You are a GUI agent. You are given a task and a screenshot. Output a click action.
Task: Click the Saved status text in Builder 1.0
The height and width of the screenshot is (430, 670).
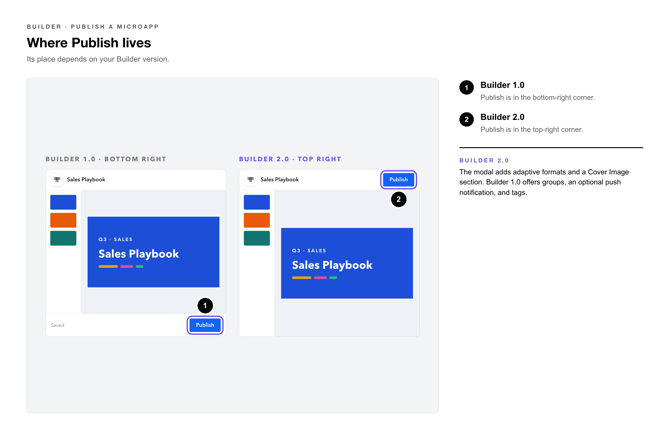57,325
